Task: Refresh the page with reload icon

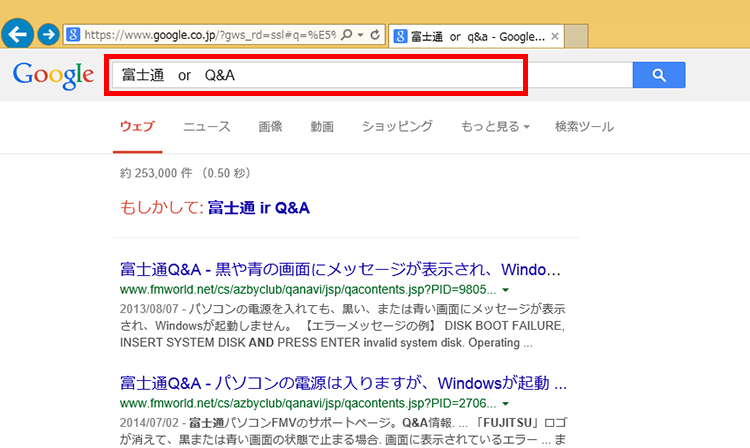Action: click(375, 35)
